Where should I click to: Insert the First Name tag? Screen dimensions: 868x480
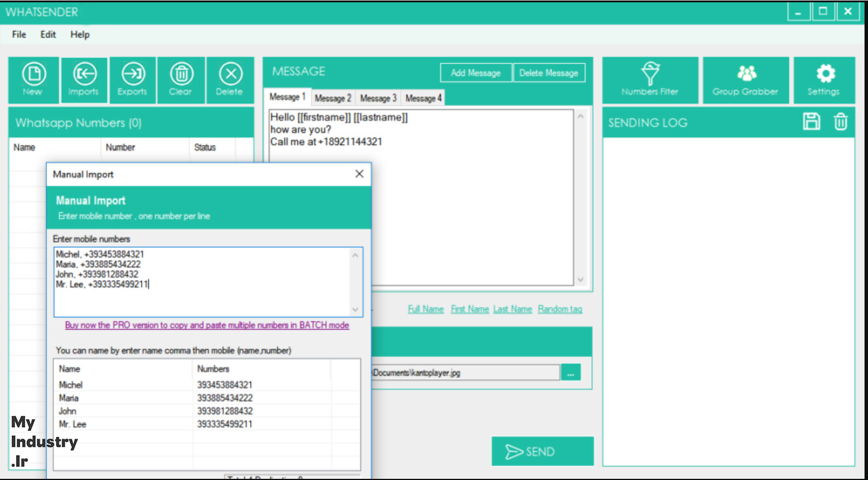pyautogui.click(x=470, y=309)
